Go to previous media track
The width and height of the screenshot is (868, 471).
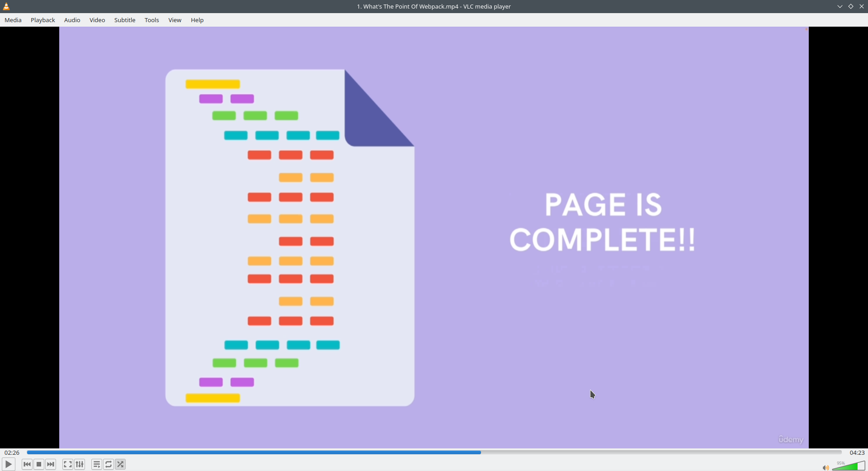27,464
